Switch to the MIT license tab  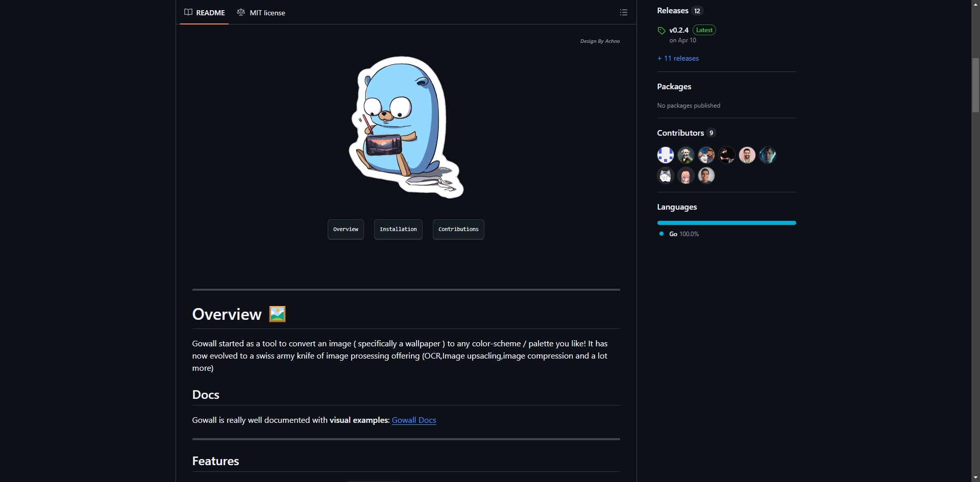coord(261,12)
